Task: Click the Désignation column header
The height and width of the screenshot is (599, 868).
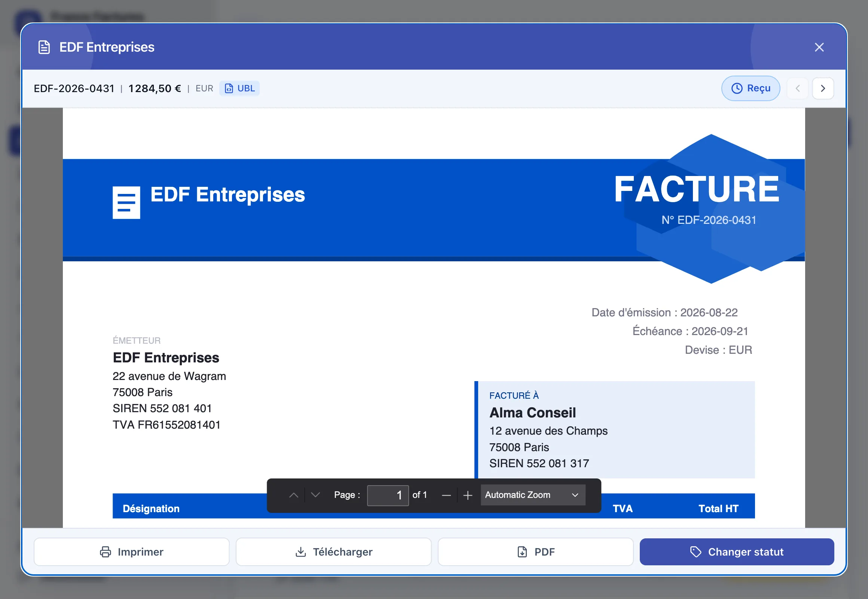Action: click(151, 509)
